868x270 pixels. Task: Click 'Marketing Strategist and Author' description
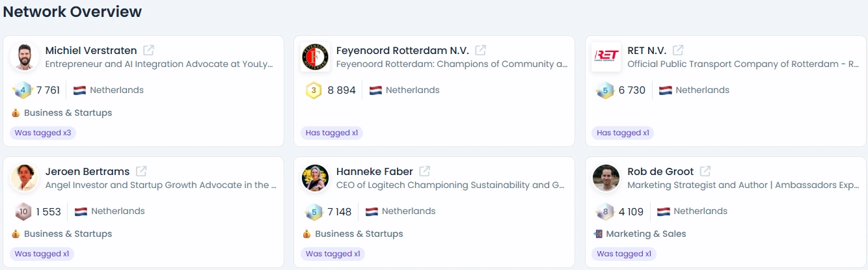(744, 185)
